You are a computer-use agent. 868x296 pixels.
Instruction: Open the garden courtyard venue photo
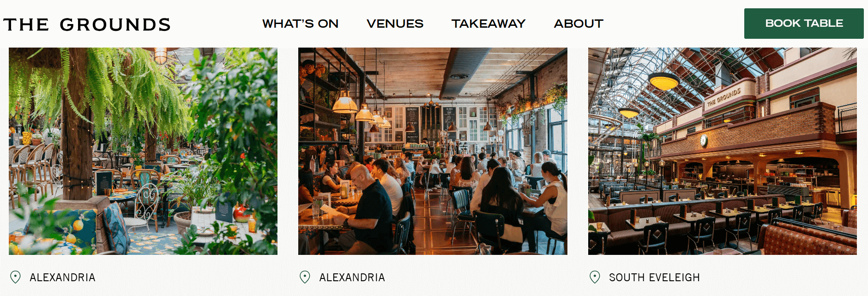[x=143, y=151]
